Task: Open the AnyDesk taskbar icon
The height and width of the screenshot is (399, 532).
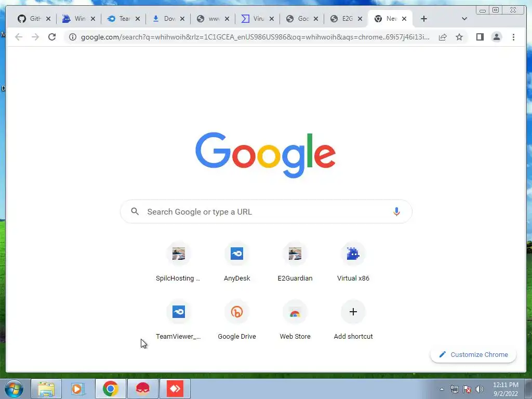Action: (175, 389)
